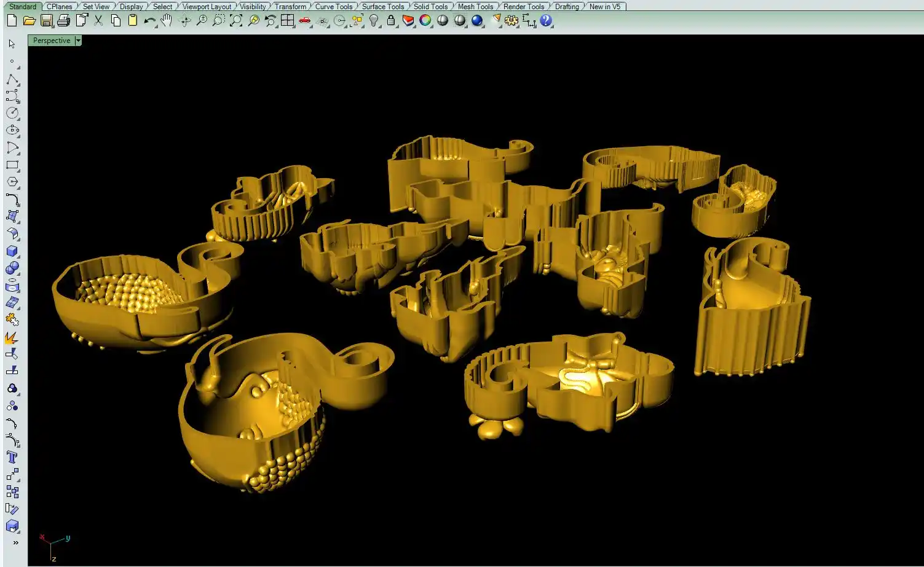Click the Perspective viewport title
The image size is (924, 567).
pyautogui.click(x=51, y=41)
